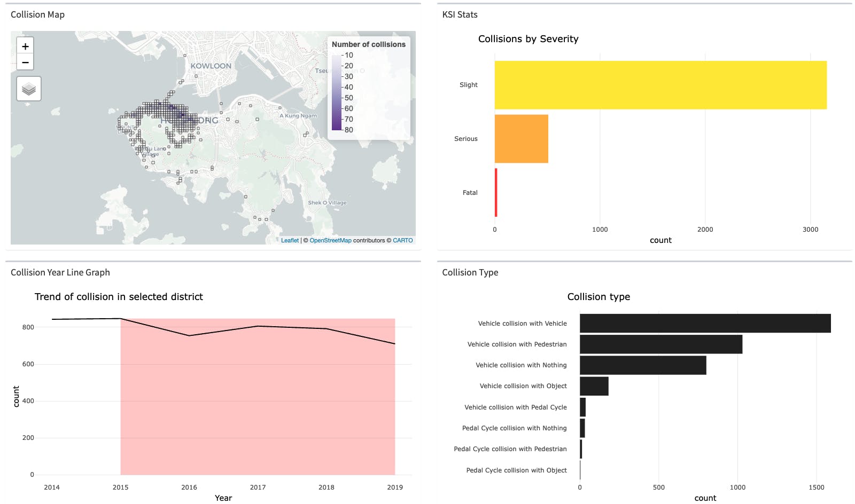This screenshot has width=855, height=504.
Task: Zoom in on the collision map
Action: [25, 46]
